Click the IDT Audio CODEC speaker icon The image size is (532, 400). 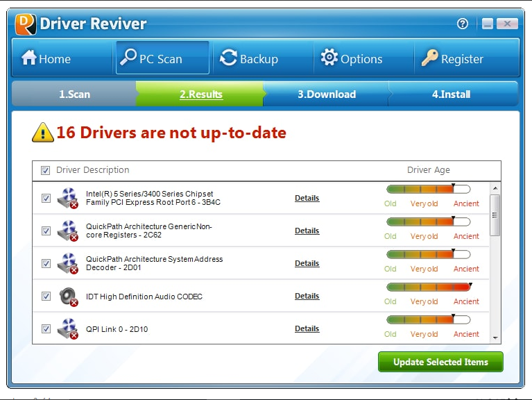point(68,297)
